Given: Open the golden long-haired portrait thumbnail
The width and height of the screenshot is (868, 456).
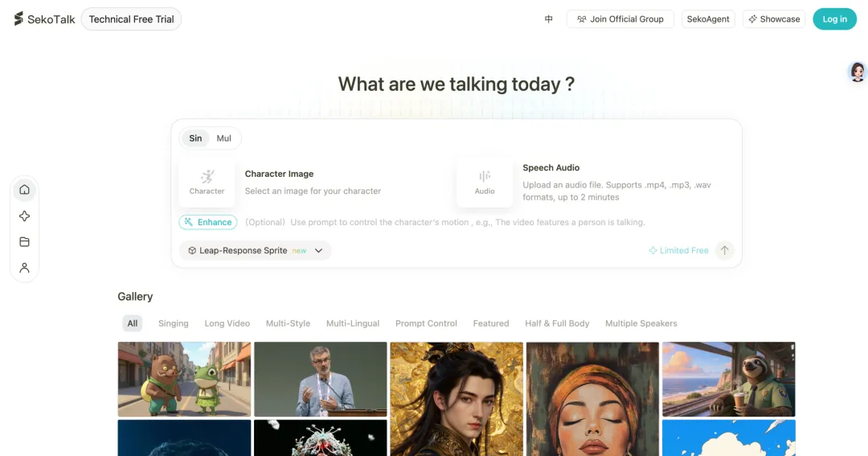Looking at the screenshot, I should click(457, 399).
